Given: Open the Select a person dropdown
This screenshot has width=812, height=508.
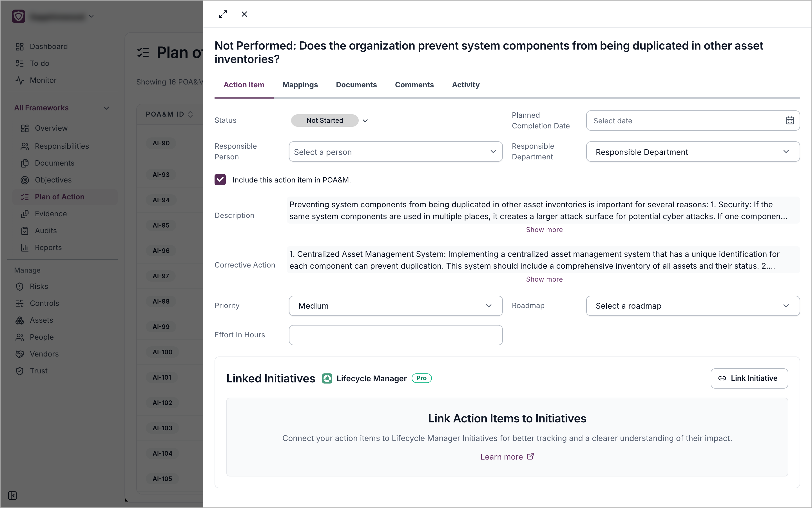Looking at the screenshot, I should (395, 151).
